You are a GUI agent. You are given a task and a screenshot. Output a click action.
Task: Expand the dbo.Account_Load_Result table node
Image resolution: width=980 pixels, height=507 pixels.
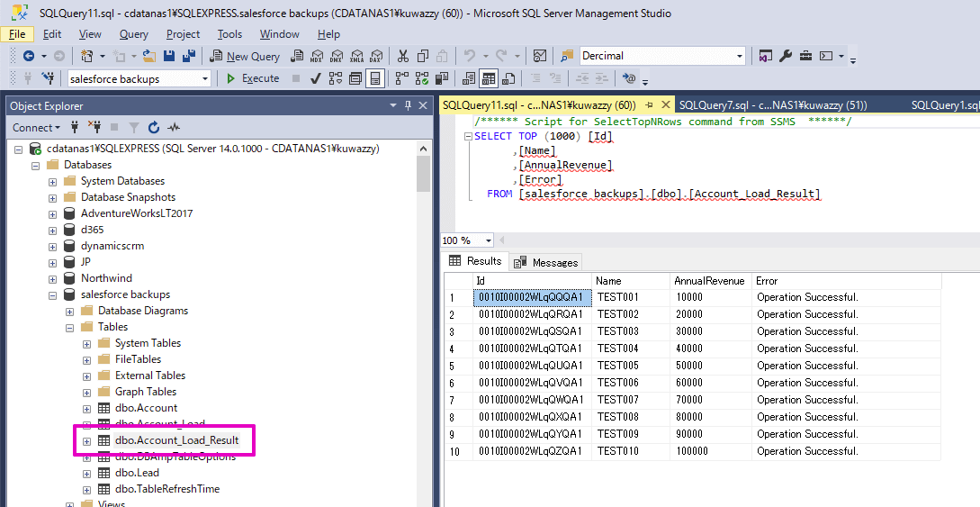[x=87, y=440]
